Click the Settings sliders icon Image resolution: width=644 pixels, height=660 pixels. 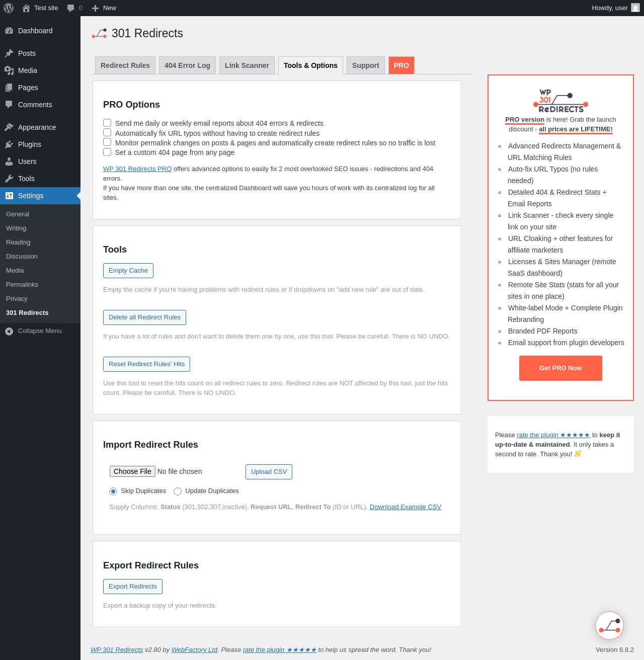pyautogui.click(x=9, y=196)
